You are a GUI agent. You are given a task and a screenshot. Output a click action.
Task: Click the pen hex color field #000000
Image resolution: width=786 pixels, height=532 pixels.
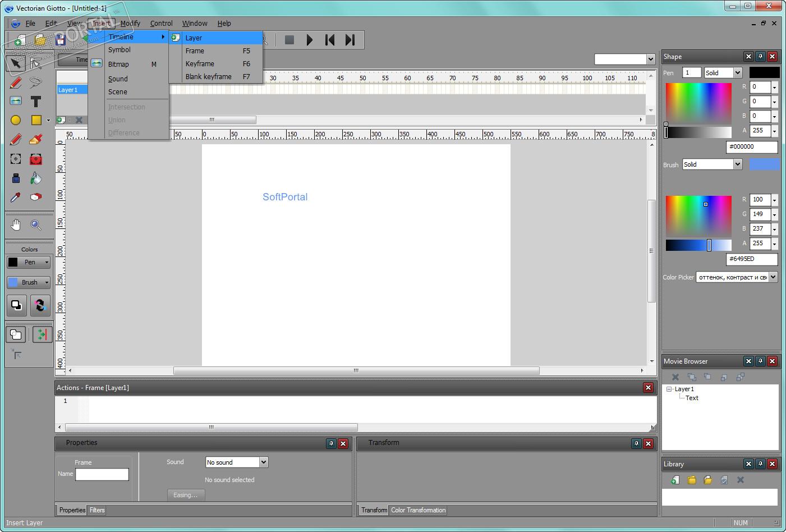click(x=752, y=147)
